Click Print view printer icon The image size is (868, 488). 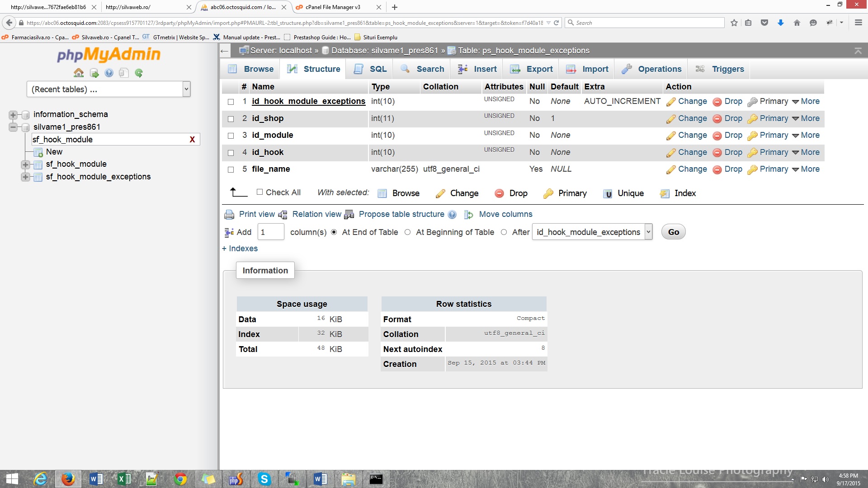coord(230,215)
